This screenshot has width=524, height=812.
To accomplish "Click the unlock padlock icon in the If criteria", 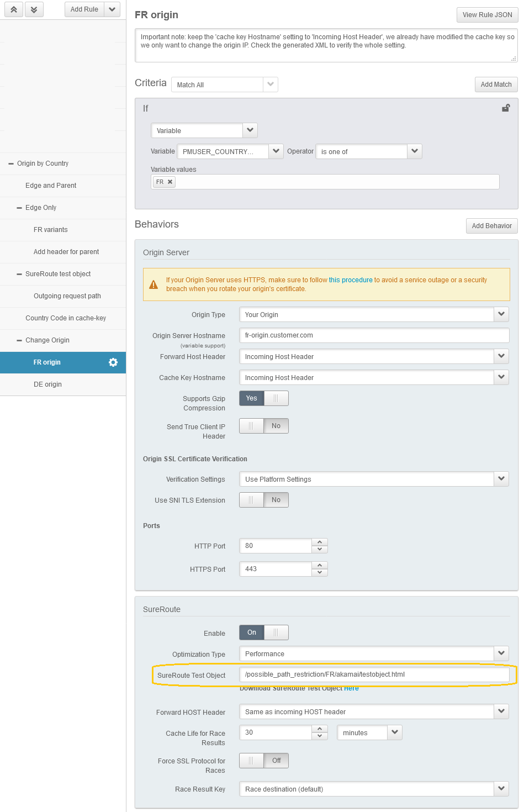I will click(x=505, y=108).
